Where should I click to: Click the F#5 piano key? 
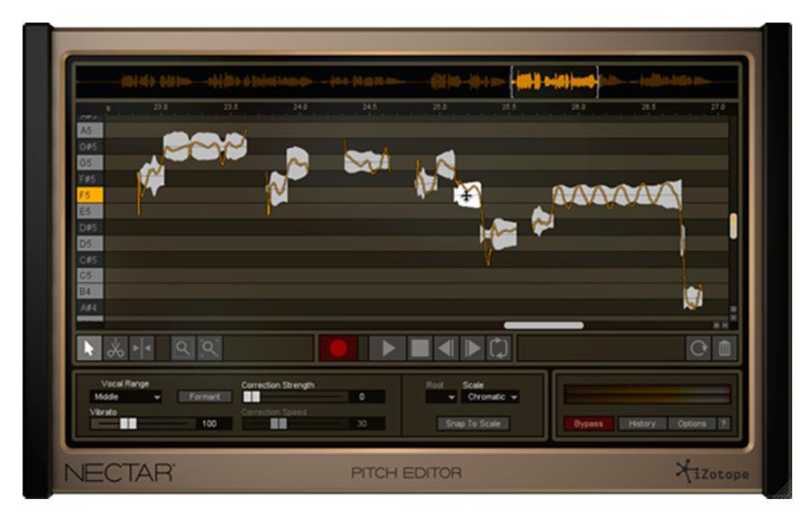pyautogui.click(x=90, y=179)
